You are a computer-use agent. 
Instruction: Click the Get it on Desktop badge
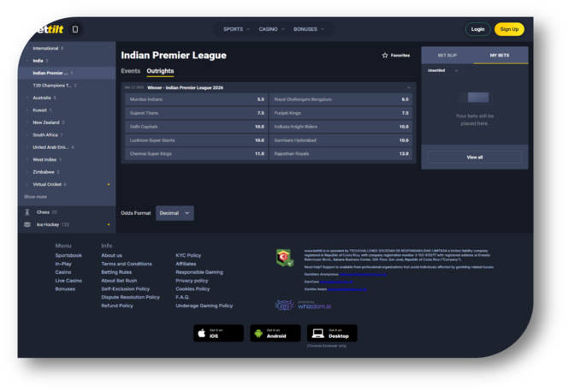(332, 333)
